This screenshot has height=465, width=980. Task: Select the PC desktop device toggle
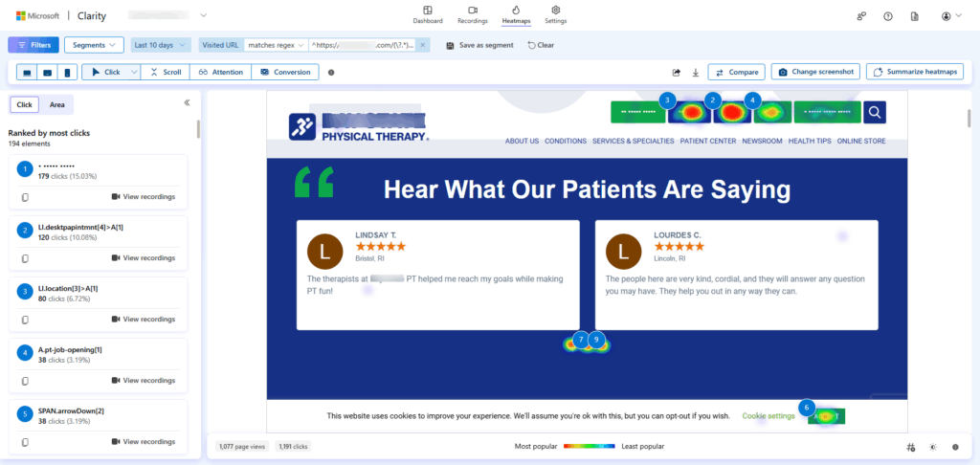[27, 72]
